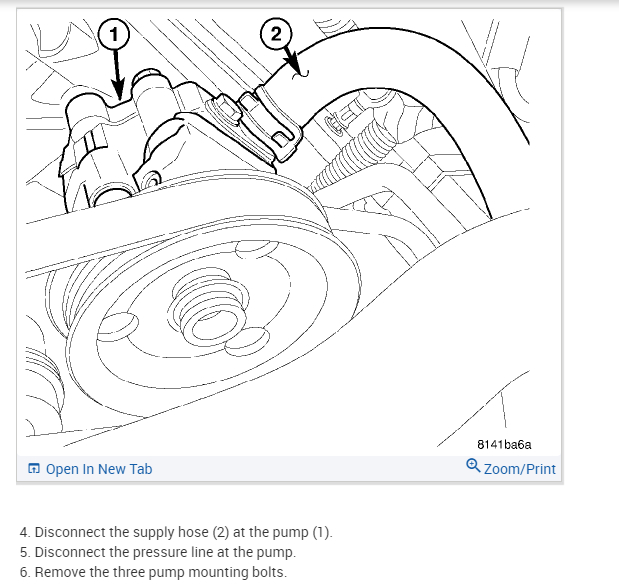
Task: Click the threaded stud in the diagram
Action: (349, 159)
